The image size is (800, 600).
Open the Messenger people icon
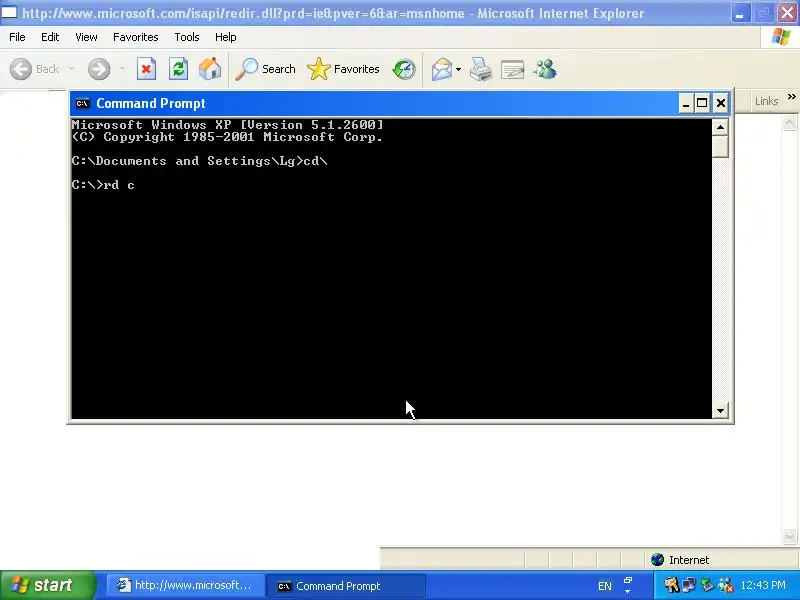tap(545, 69)
